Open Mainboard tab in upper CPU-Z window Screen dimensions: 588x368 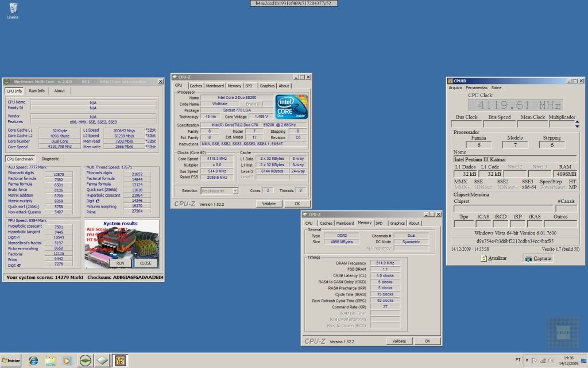(x=215, y=86)
